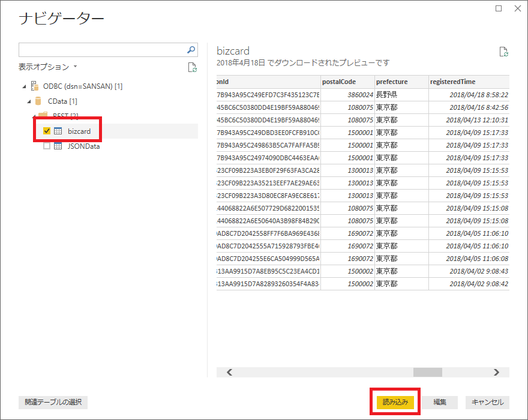Click the CData database icon
The image size is (528, 420).
click(x=38, y=101)
